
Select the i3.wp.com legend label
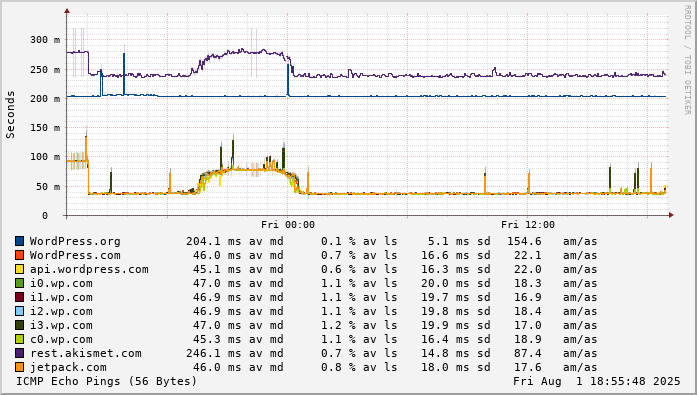click(61, 325)
